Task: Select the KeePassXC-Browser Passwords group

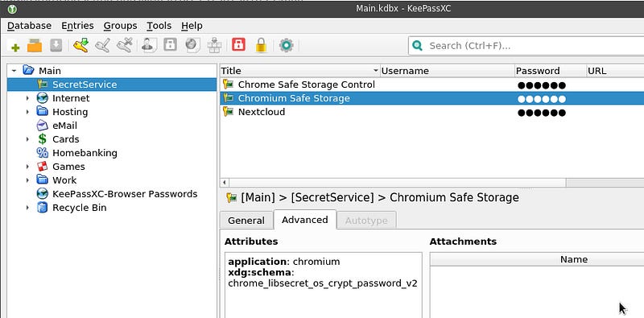Action: (125, 194)
